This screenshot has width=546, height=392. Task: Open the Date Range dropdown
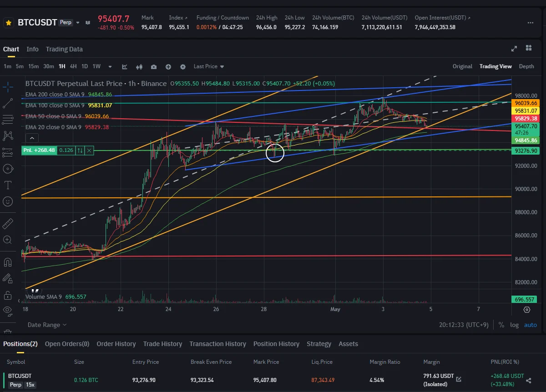click(47, 325)
